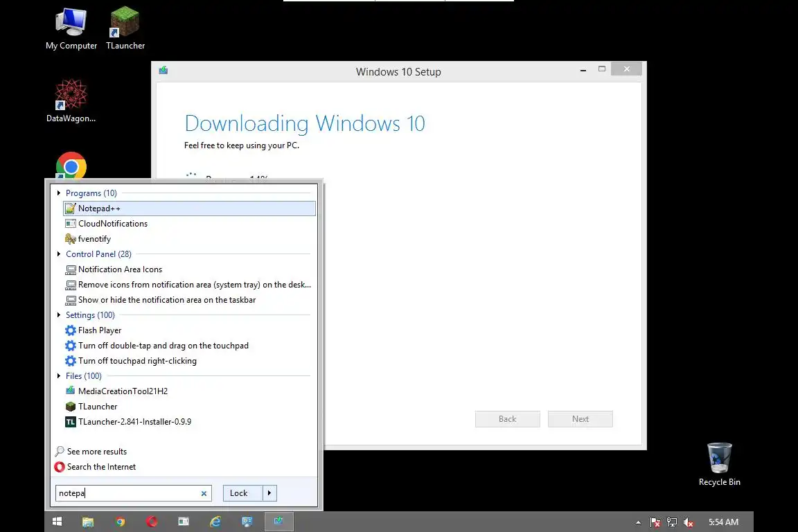Clear the search box with X
The image size is (798, 532).
tap(204, 493)
